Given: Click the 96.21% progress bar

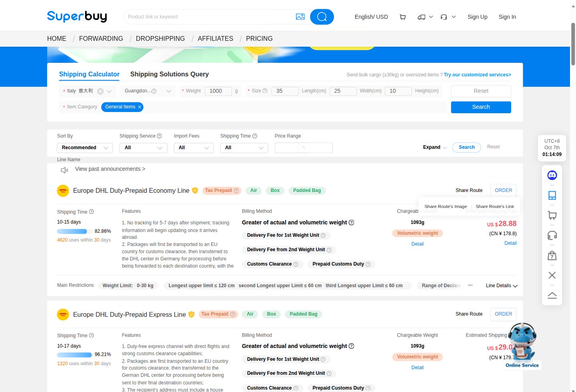Looking at the screenshot, I should click(x=74, y=355).
